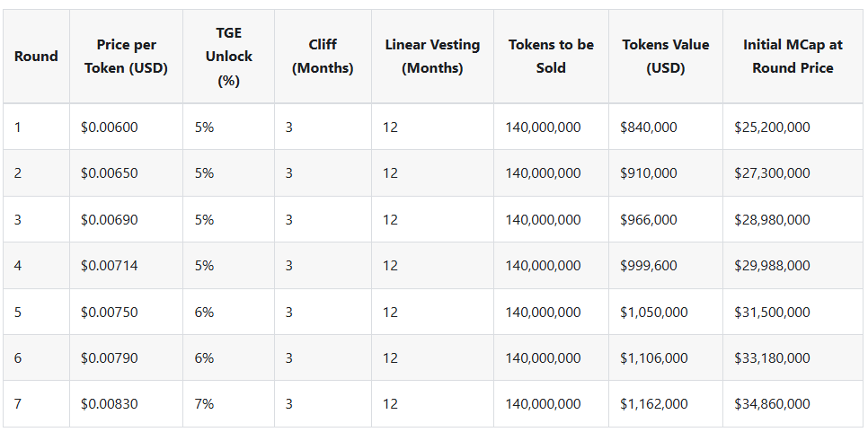Select the Linear Vesting (Months) header
This screenshot has height=432, width=868.
[x=432, y=56]
